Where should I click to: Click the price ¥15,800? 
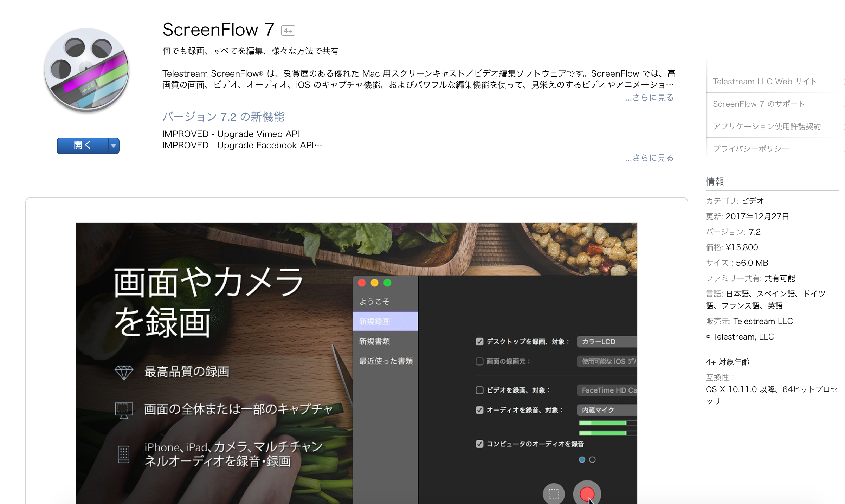pyautogui.click(x=742, y=247)
